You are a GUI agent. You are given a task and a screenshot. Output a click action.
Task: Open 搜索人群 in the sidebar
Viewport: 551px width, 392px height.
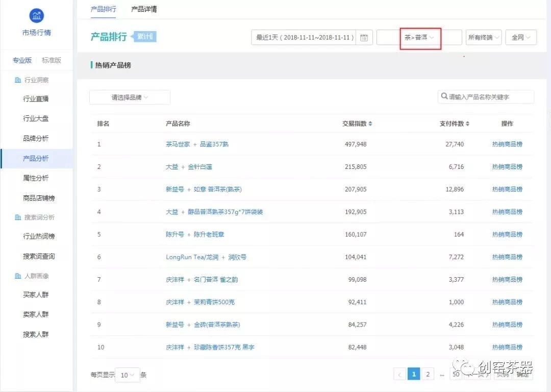(x=36, y=334)
